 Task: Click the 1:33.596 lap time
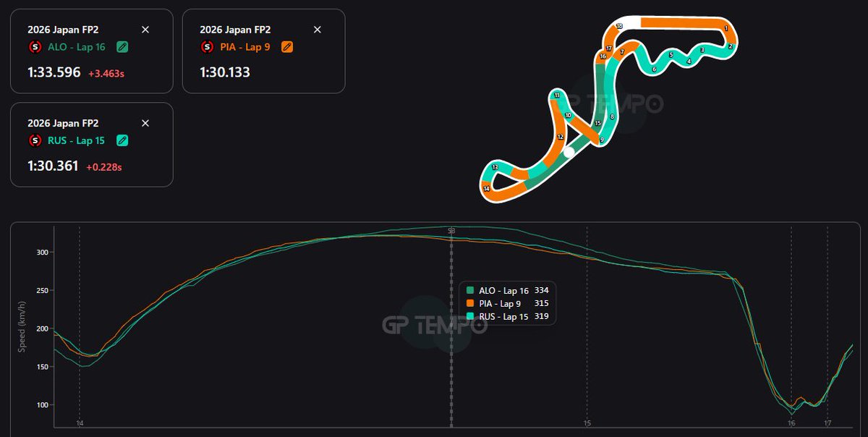54,72
